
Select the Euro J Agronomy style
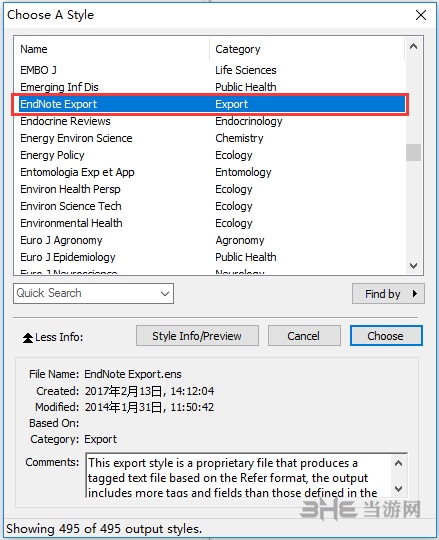coord(210,240)
